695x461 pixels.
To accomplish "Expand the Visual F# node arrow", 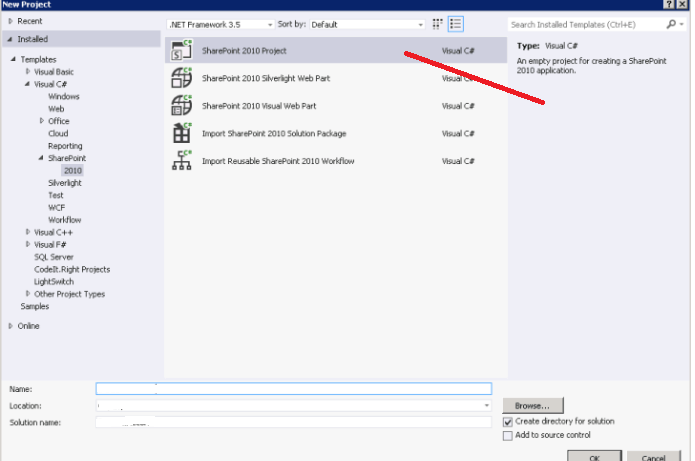I will 27,244.
